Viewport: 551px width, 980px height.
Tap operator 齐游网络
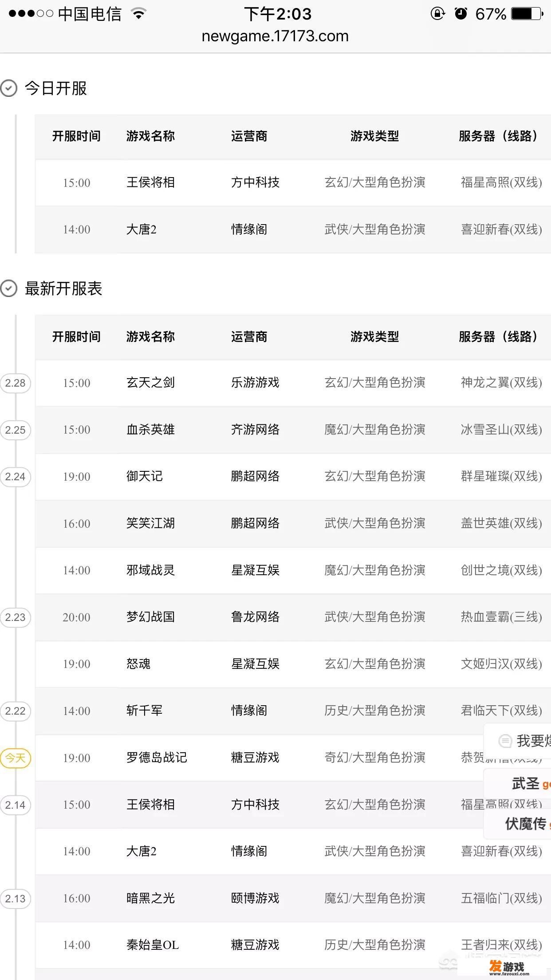click(x=255, y=430)
